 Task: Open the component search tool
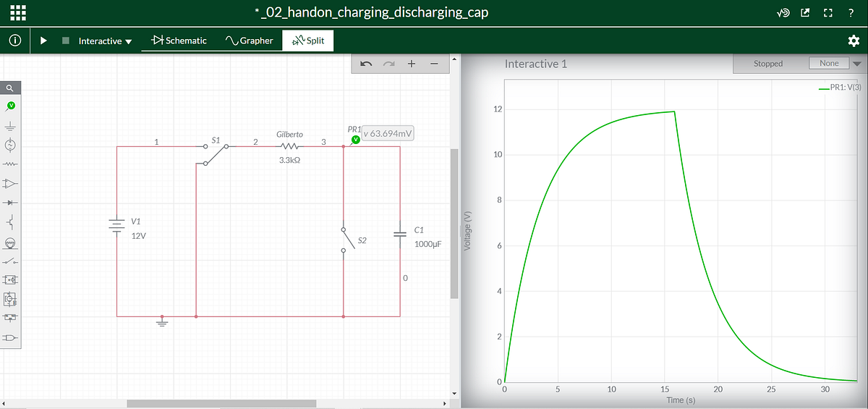[x=10, y=88]
